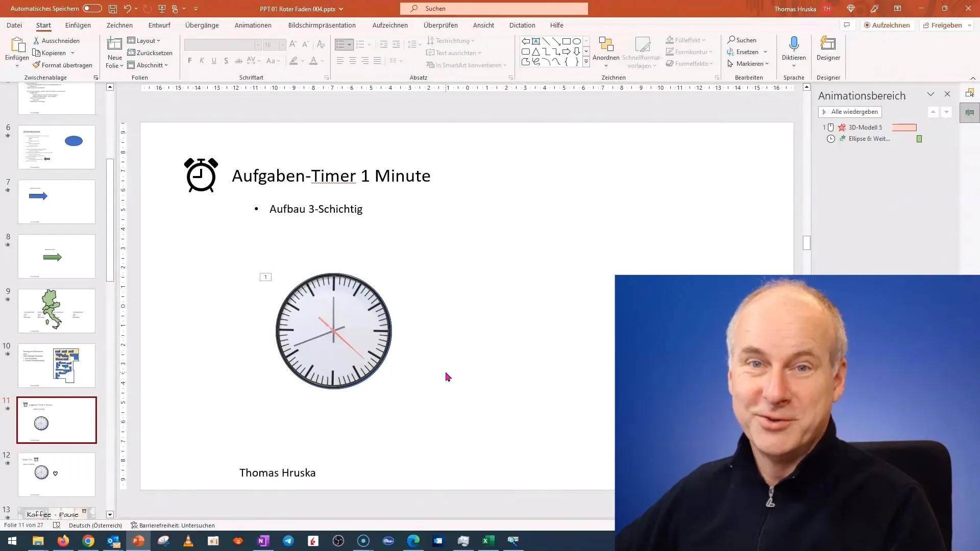
Task: Click PowerPoint taskbar icon in taskbar
Action: click(137, 540)
